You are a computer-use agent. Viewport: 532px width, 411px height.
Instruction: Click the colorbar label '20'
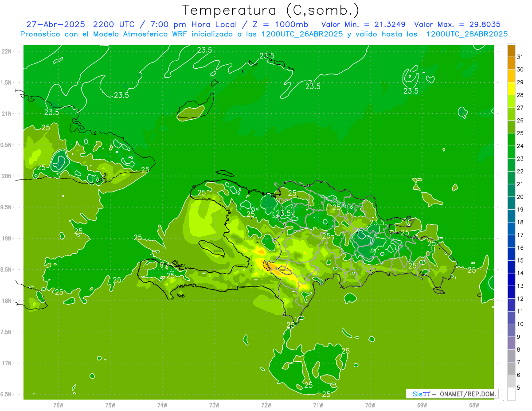(x=520, y=197)
